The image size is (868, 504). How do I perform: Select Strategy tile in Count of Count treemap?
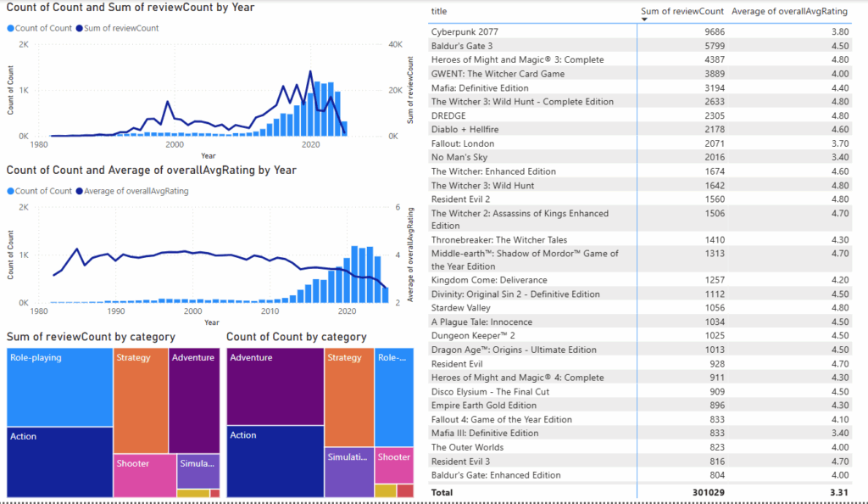(x=349, y=397)
